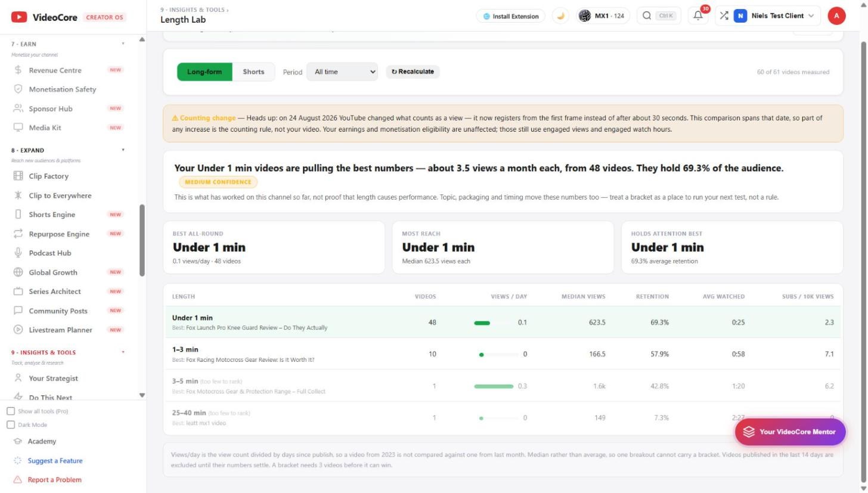Open Academy in the sidebar

42,442
